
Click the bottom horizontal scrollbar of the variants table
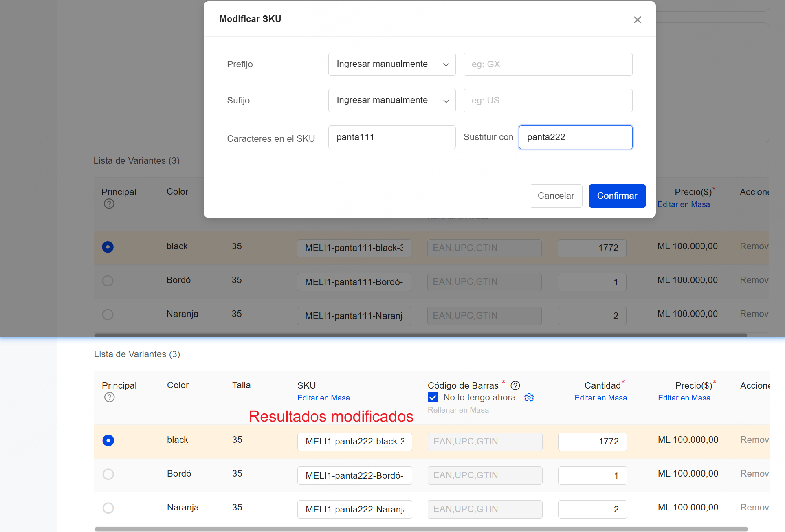point(421,529)
